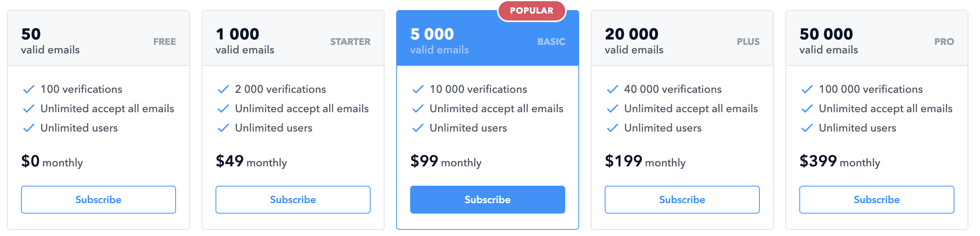Click the Basic plan's blue Subscribe button
The image size is (980, 236).
(487, 200)
